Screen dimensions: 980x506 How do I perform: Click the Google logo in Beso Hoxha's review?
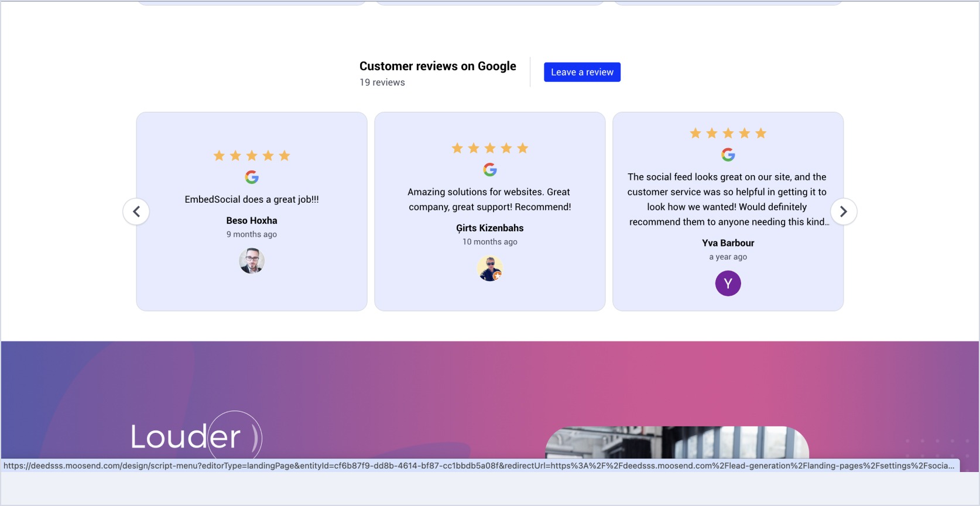(x=252, y=177)
